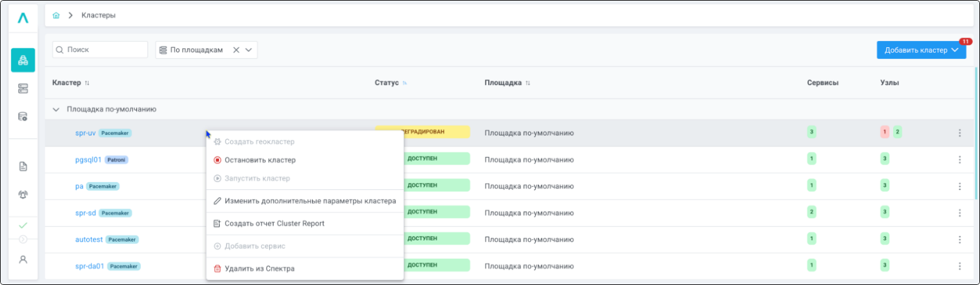This screenshot has width=980, height=285.
Task: Select 'Остановить кластер' from the context menu
Action: pos(260,160)
